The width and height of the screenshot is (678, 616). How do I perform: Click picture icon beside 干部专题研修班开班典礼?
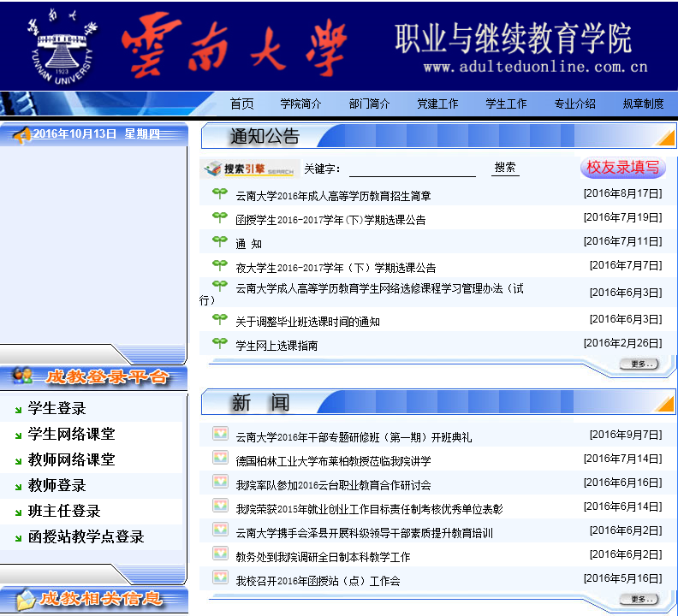coord(220,434)
